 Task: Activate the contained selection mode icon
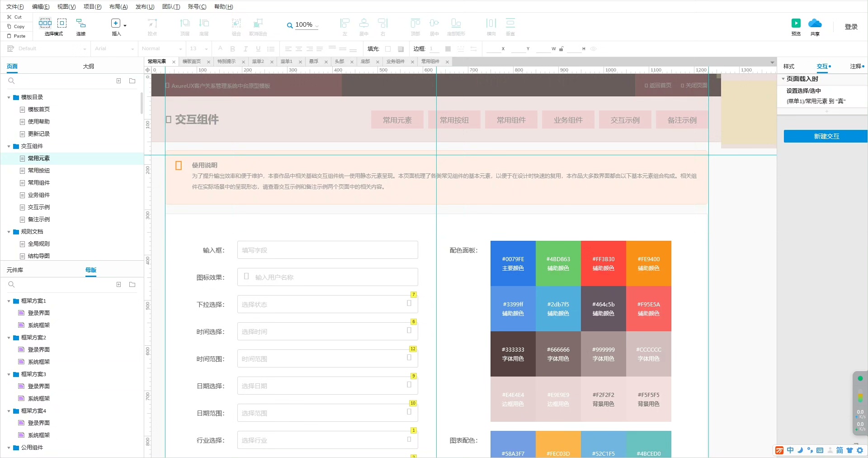(62, 23)
